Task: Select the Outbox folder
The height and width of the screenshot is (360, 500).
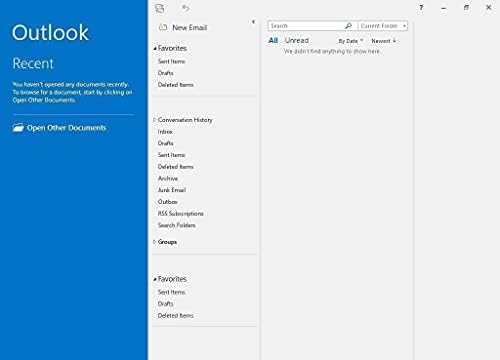Action: tap(167, 202)
